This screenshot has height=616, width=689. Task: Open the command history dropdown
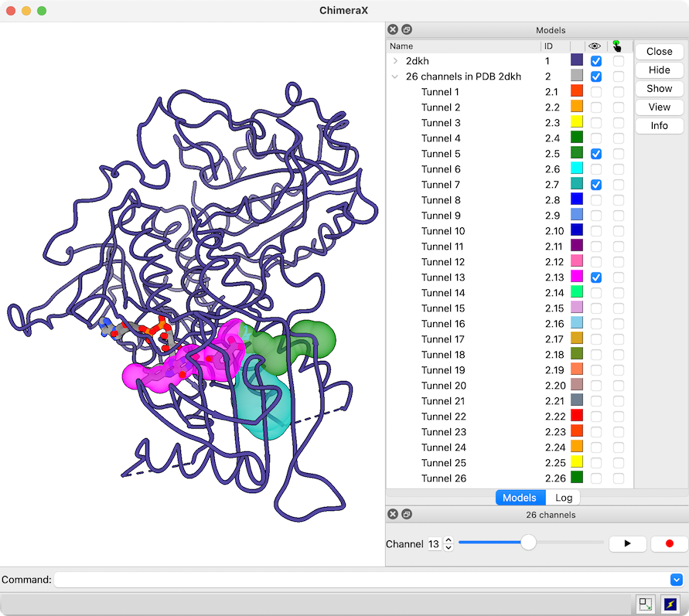point(676,580)
